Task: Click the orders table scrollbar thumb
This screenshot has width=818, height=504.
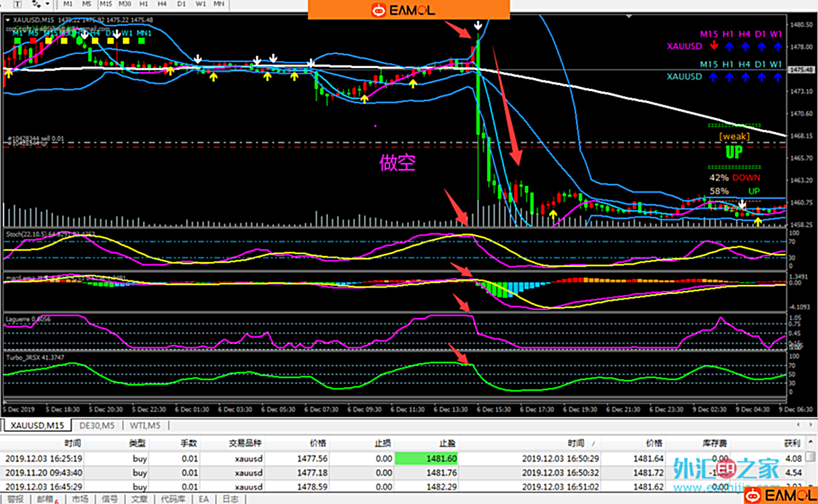Action: [812, 458]
